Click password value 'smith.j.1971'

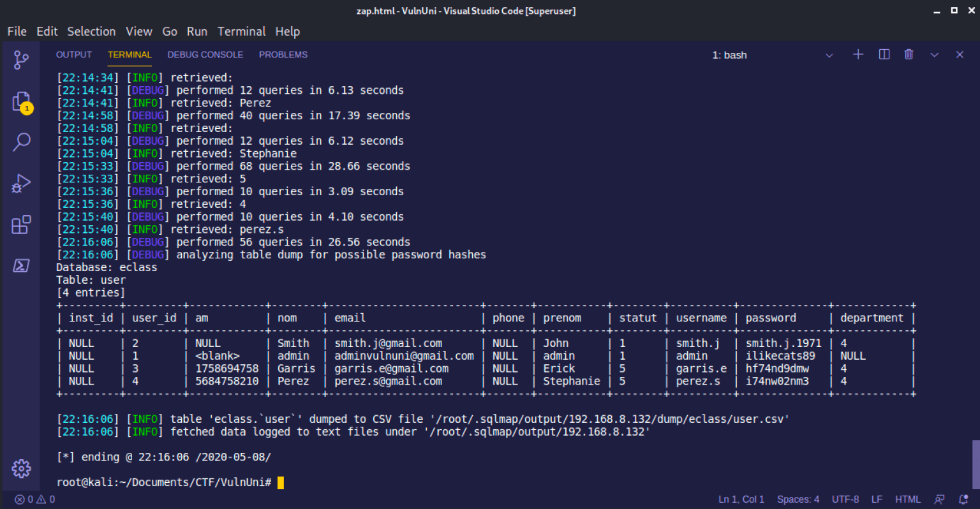coord(783,343)
